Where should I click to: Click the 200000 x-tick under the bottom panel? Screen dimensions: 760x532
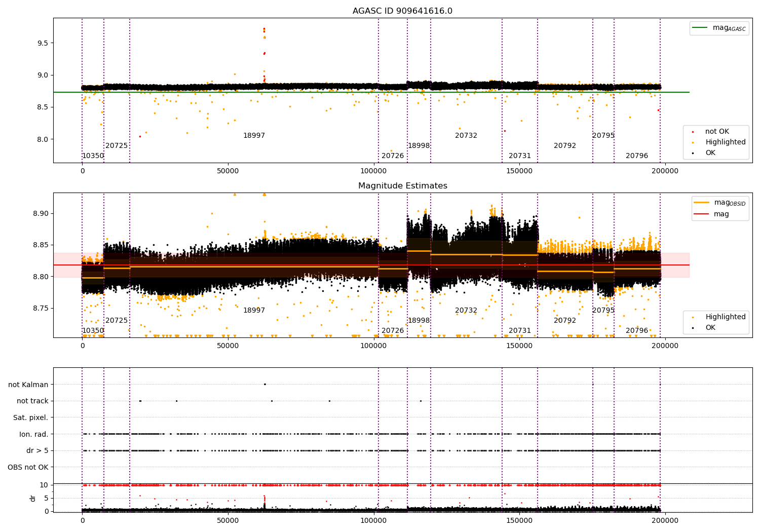665,521
